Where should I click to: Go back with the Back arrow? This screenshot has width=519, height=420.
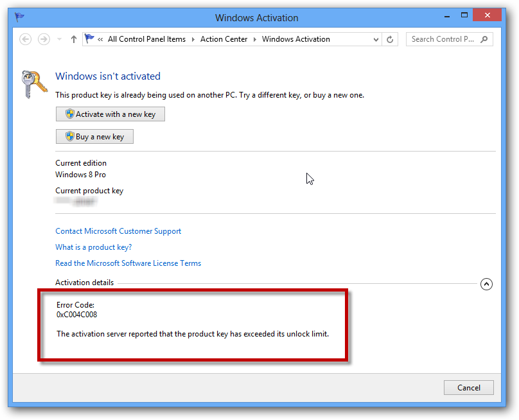click(x=26, y=39)
